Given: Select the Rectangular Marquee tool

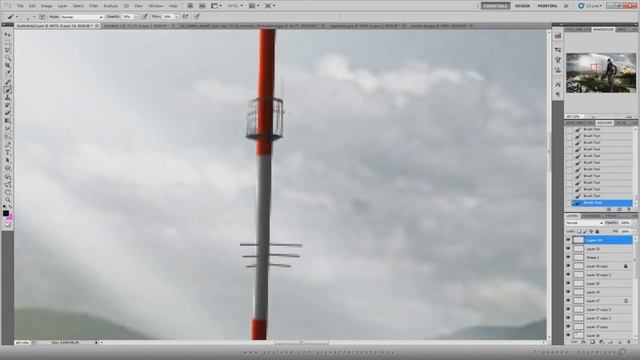Looking at the screenshot, I should coord(7,43).
